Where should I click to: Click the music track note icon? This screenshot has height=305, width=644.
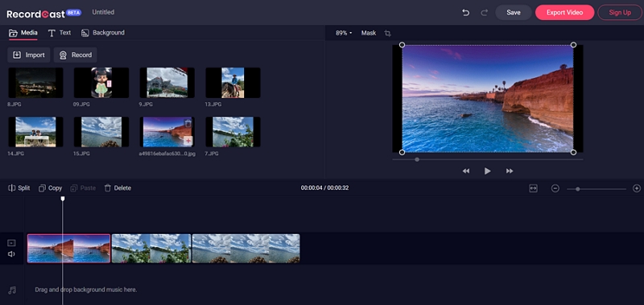coord(12,291)
